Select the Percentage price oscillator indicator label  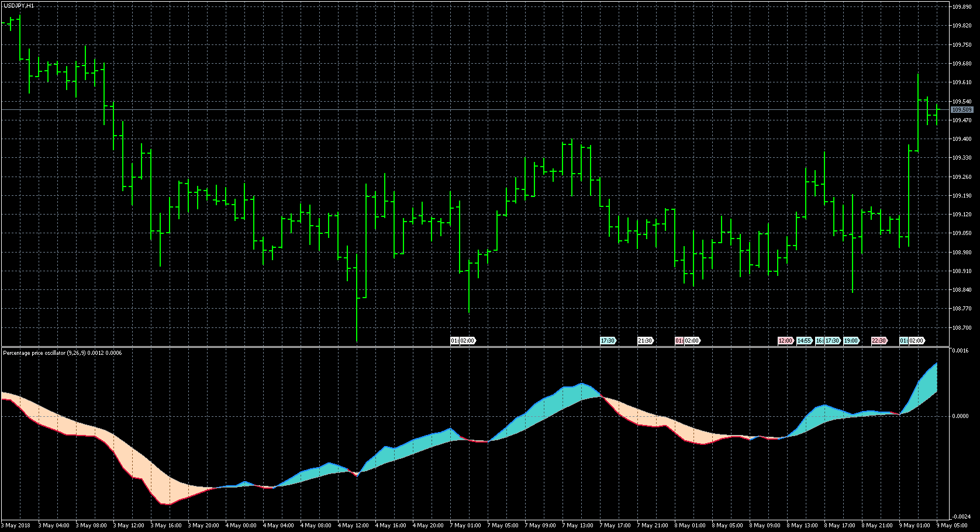click(62, 353)
